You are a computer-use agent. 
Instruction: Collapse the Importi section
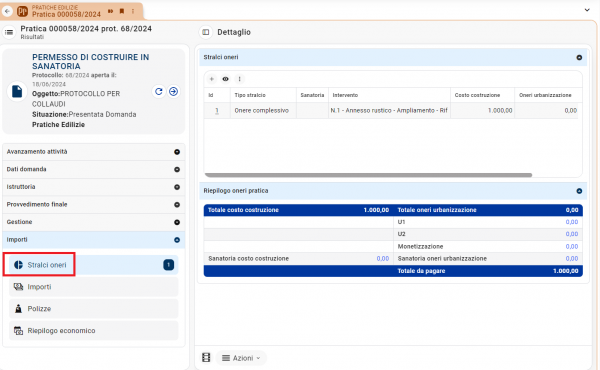(x=94, y=240)
